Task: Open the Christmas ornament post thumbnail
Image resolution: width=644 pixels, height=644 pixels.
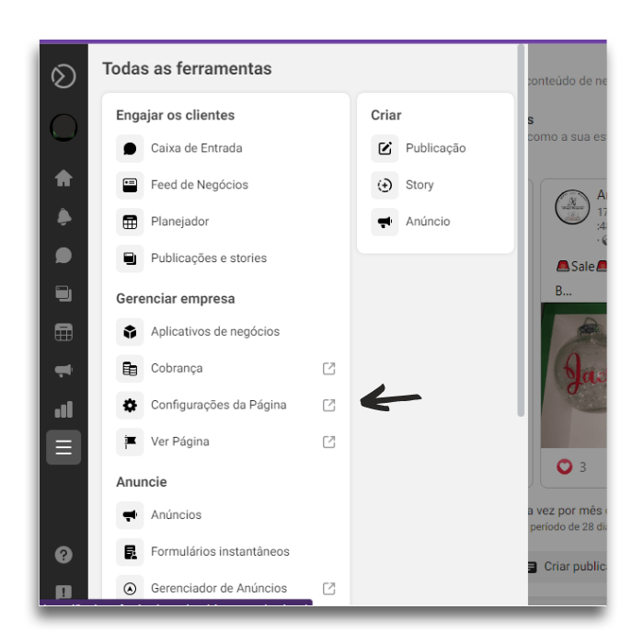Action: [x=574, y=375]
